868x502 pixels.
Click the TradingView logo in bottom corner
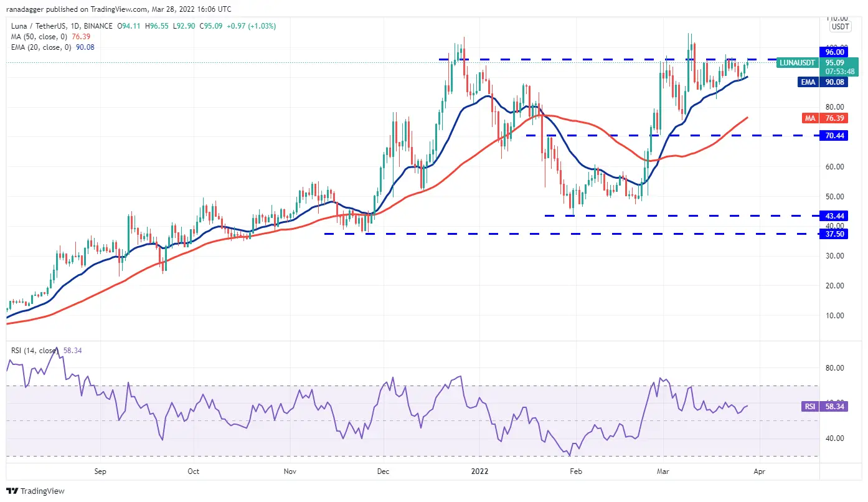[x=35, y=491]
